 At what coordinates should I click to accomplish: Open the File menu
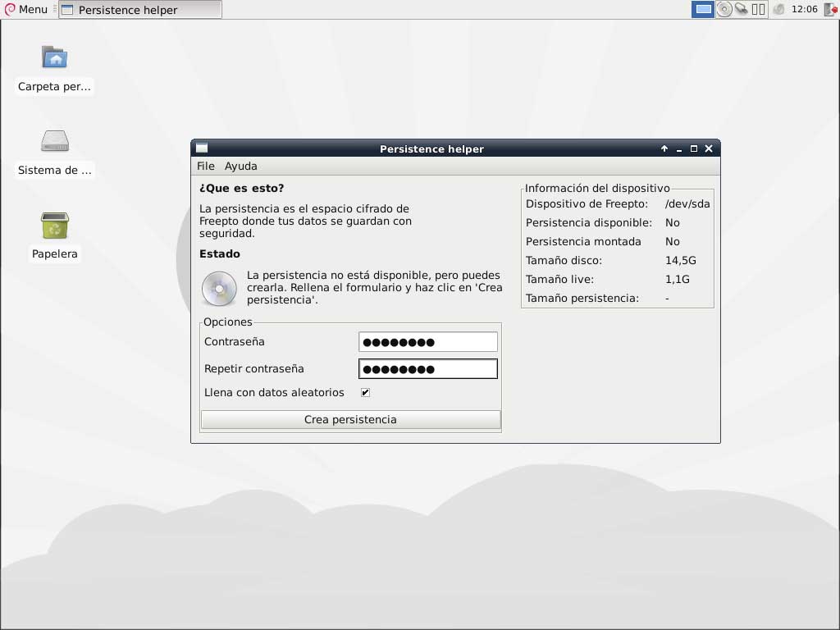(206, 166)
